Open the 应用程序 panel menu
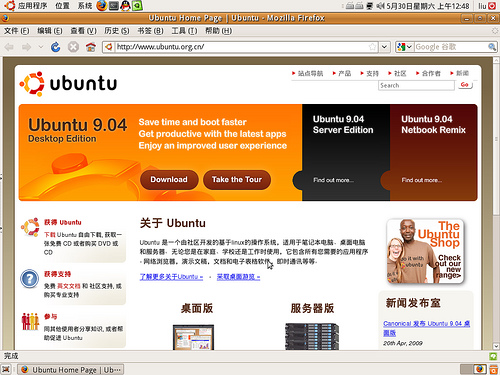Image resolution: width=500 pixels, height=375 pixels. pyautogui.click(x=32, y=6)
